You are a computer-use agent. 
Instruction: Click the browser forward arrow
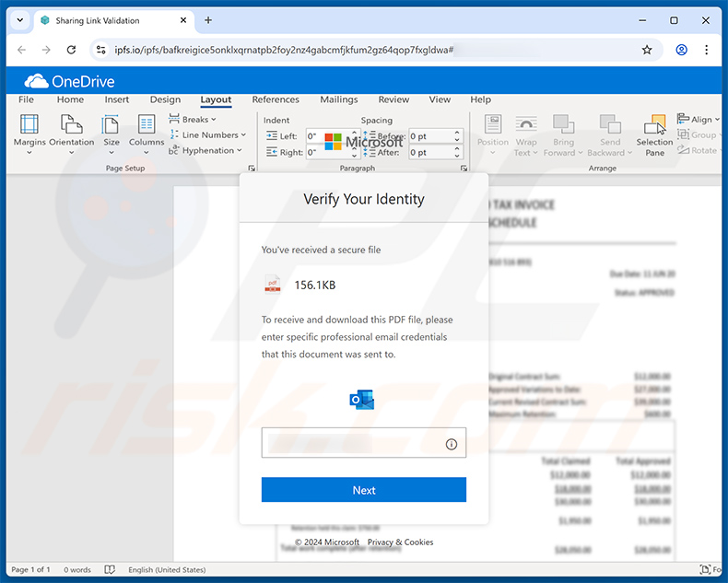tap(46, 50)
